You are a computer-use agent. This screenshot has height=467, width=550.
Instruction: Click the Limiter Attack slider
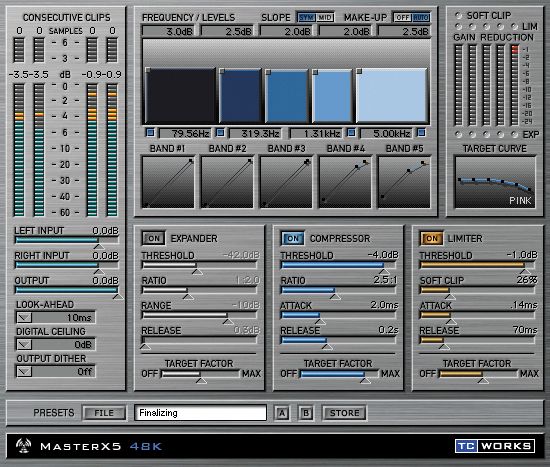(x=477, y=315)
